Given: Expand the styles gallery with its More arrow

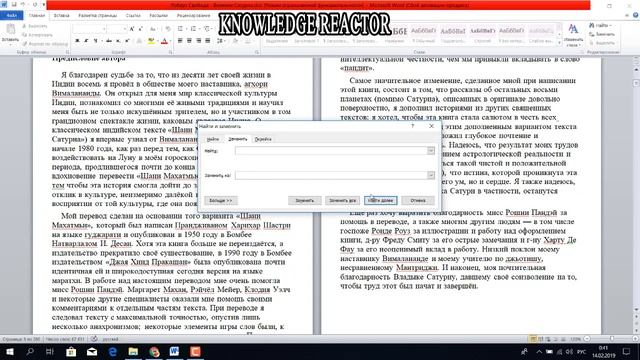Looking at the screenshot, I should [559, 43].
